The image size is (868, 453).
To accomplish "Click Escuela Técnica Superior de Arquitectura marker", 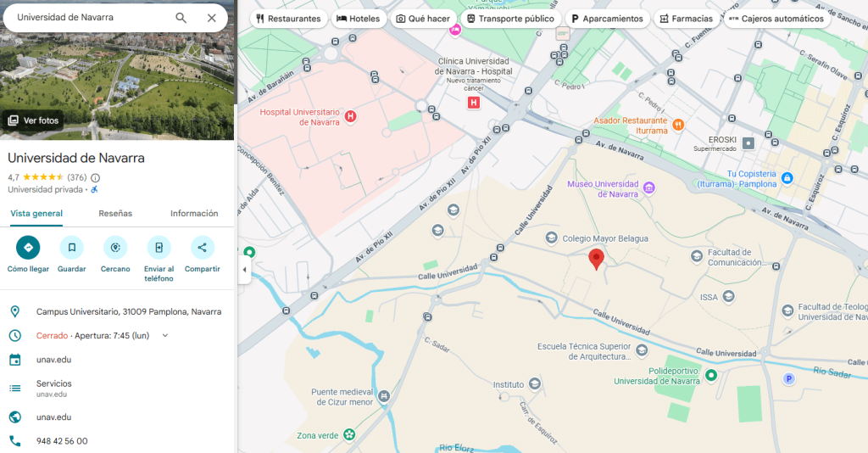I will (642, 350).
